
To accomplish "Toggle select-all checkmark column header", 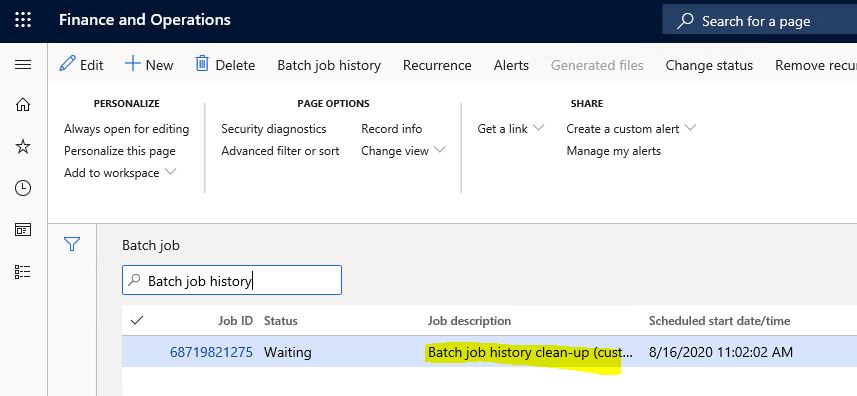I will coord(137,320).
